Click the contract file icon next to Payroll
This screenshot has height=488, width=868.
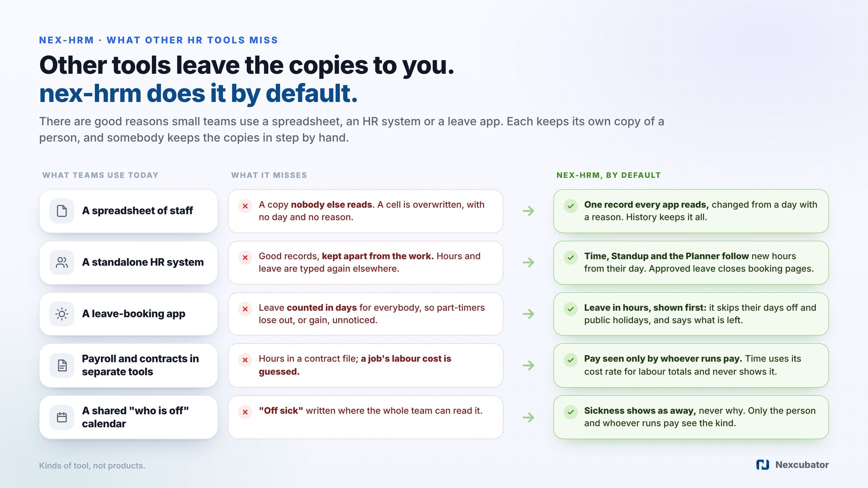(x=62, y=365)
